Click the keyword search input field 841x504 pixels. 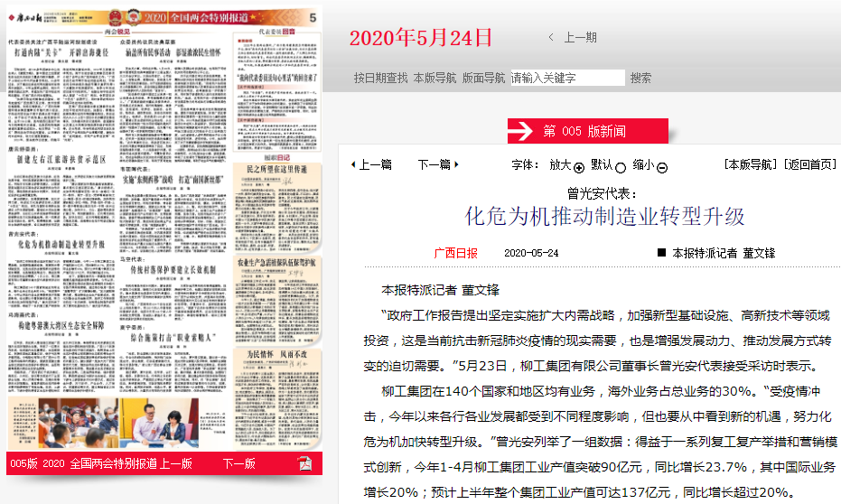566,79
